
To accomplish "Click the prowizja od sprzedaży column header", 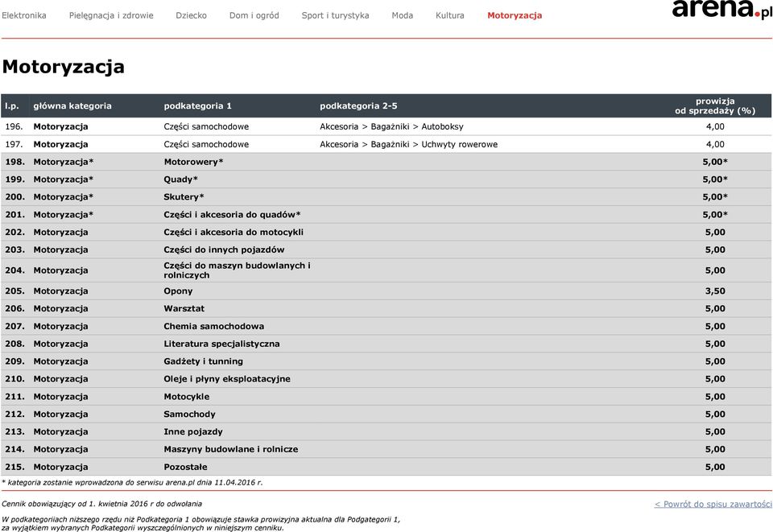I will pos(715,106).
